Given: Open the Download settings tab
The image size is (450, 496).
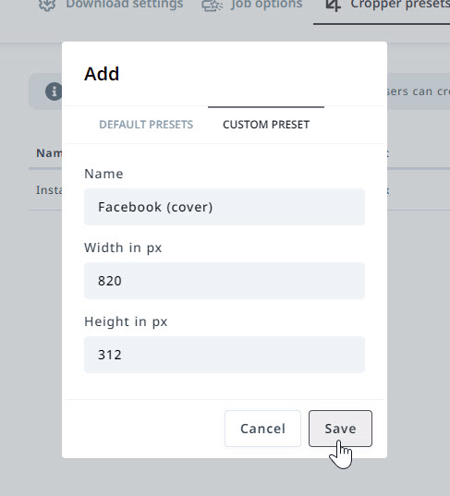Looking at the screenshot, I should tap(111, 5).
